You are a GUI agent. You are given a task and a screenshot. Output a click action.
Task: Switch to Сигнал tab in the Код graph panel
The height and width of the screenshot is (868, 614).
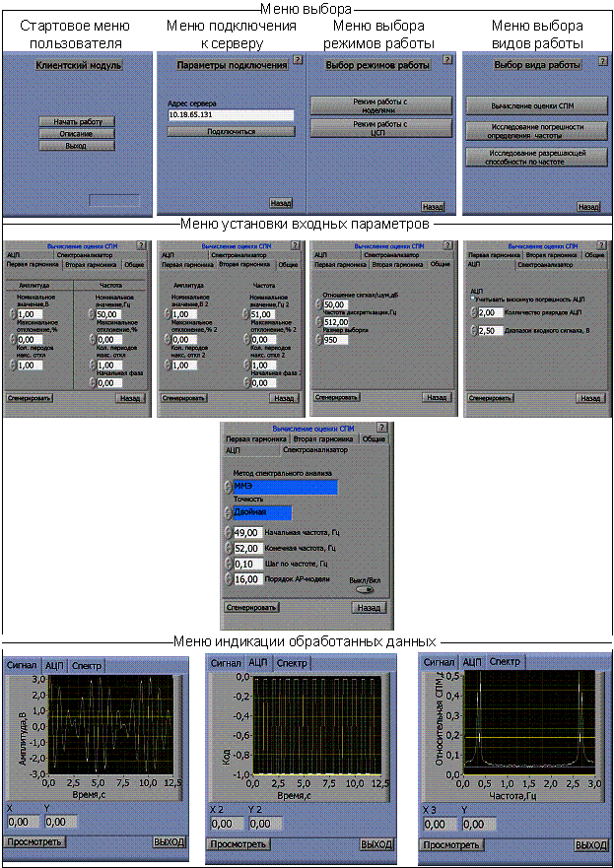click(x=226, y=663)
